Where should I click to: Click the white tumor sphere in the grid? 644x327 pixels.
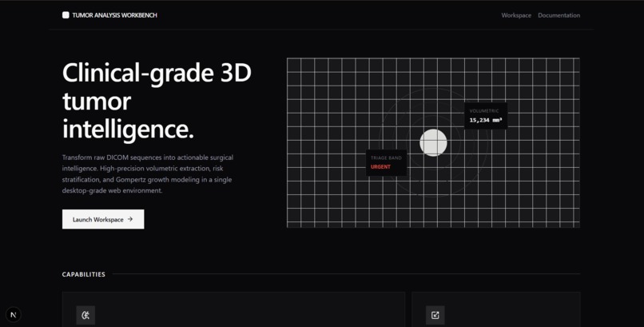pyautogui.click(x=433, y=142)
